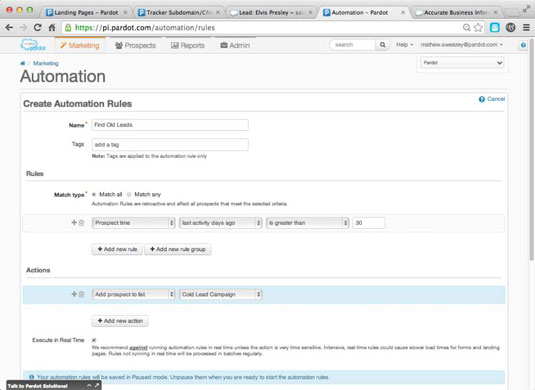
Task: Open last activity days ago dropdown
Action: click(x=220, y=223)
